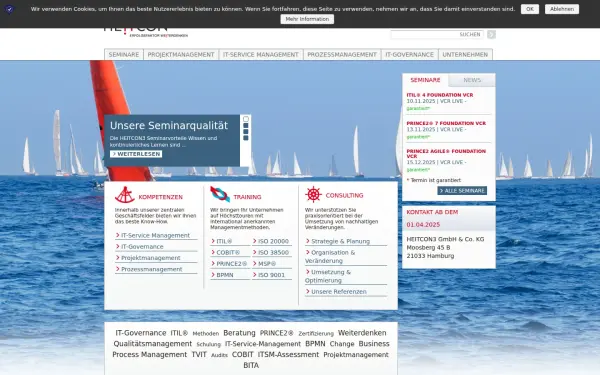Open the IT-SERVICE MANAGEMENT menu

pyautogui.click(x=261, y=55)
